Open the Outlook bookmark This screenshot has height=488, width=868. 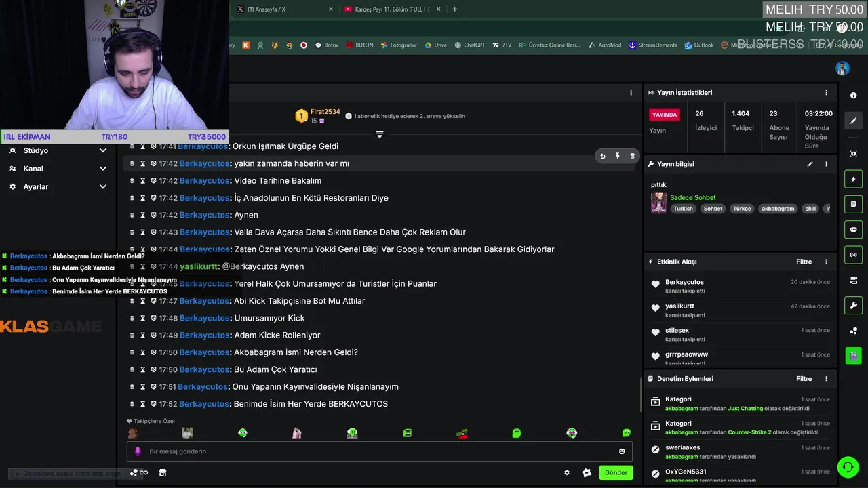pyautogui.click(x=699, y=45)
